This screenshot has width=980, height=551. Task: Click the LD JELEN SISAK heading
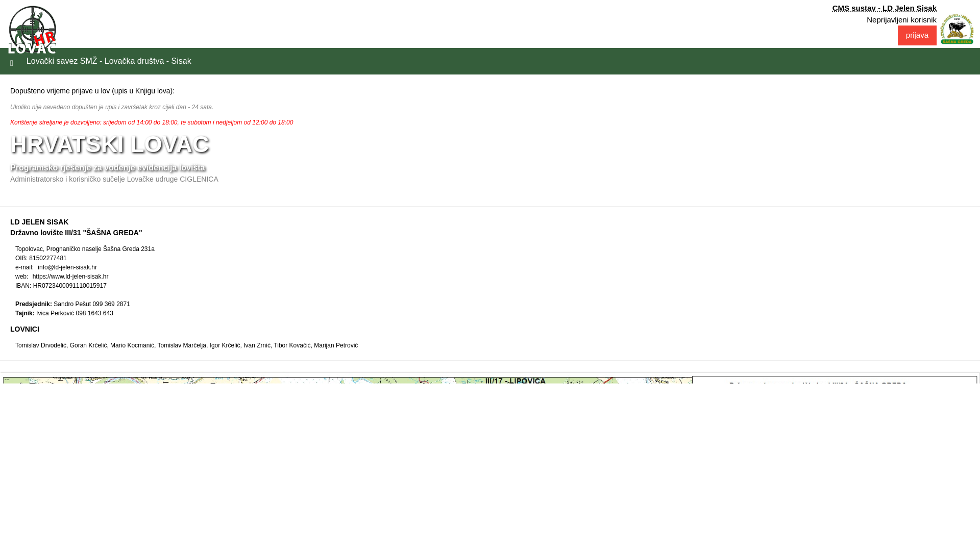click(39, 222)
